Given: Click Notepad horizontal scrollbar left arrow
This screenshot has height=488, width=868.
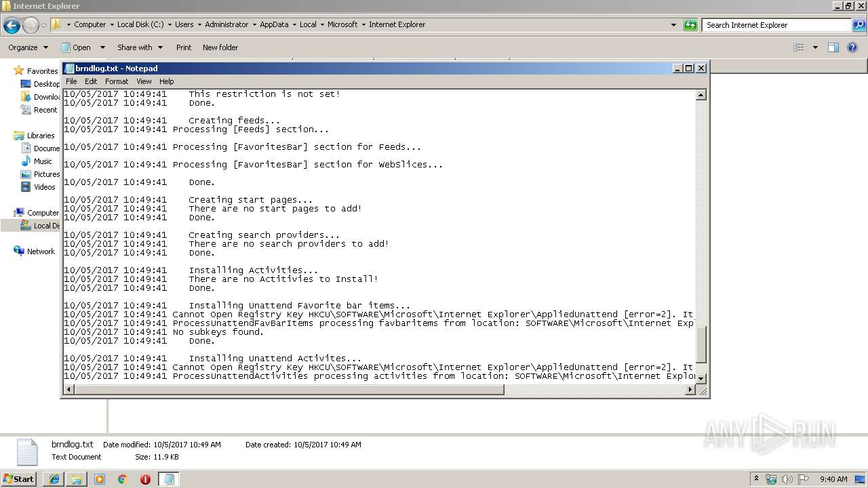Looking at the screenshot, I should (68, 390).
